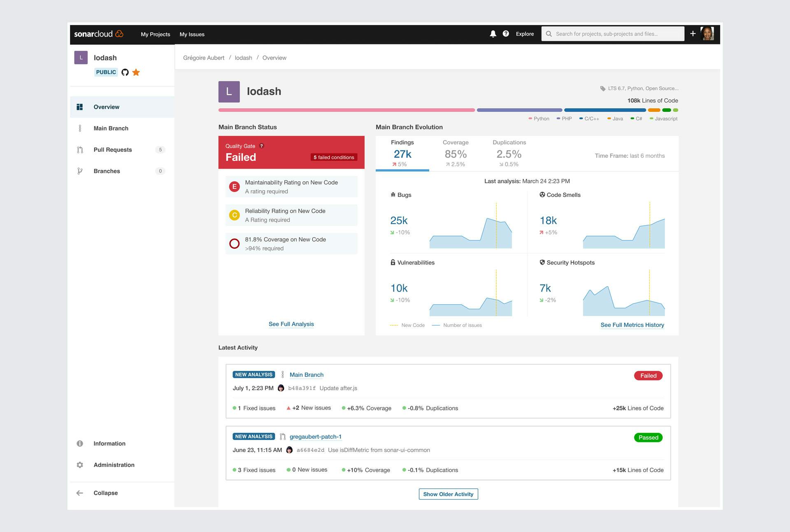Image resolution: width=790 pixels, height=532 pixels.
Task: Click the See Full Metrics History link
Action: tap(632, 325)
